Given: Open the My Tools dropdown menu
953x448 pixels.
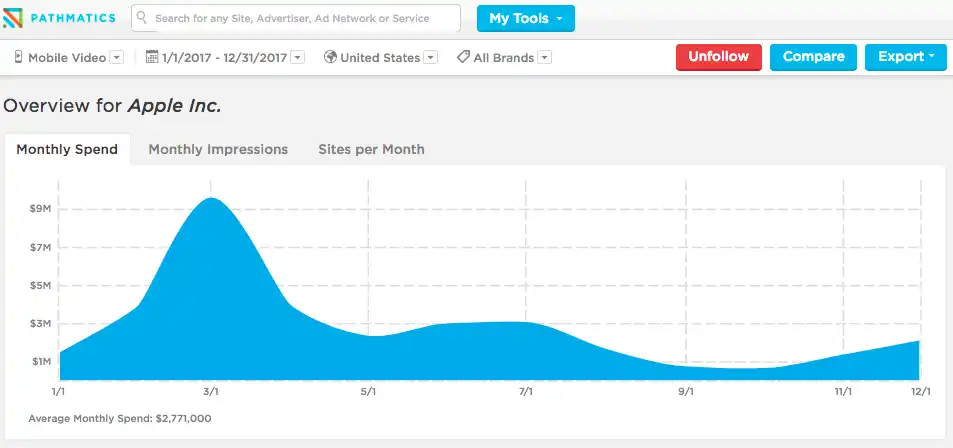Looking at the screenshot, I should [526, 18].
